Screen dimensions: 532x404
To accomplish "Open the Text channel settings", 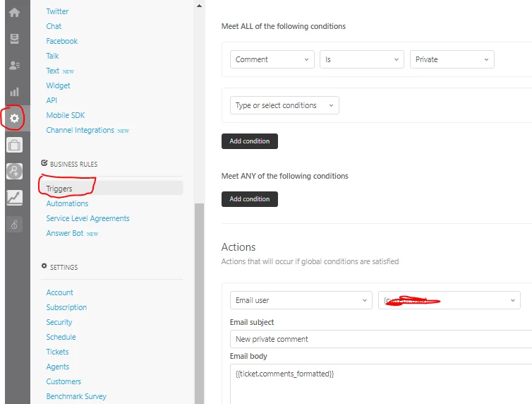I will tap(53, 71).
